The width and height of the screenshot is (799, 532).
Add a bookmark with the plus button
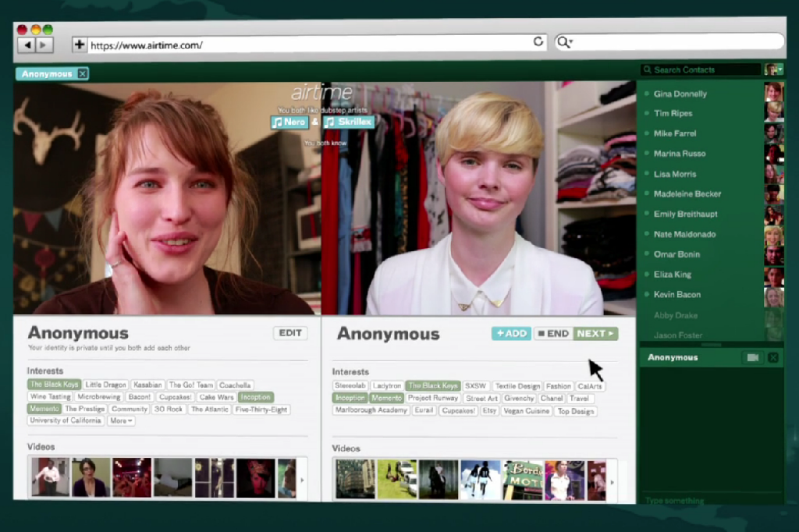point(80,44)
